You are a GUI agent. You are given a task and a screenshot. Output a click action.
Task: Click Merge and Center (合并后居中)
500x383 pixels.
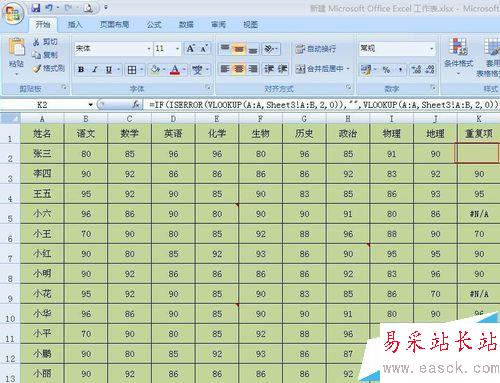319,69
